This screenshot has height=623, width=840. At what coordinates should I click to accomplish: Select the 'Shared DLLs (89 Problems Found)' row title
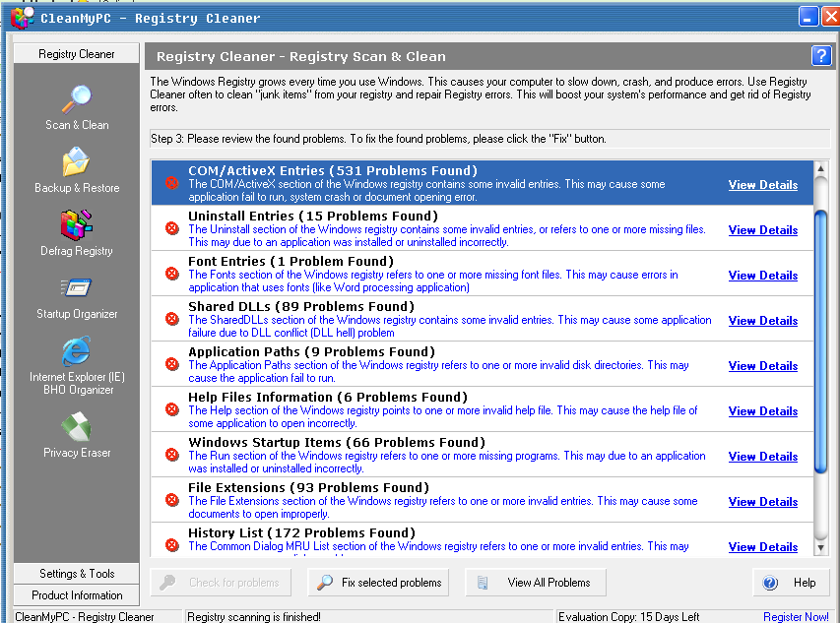pos(301,307)
